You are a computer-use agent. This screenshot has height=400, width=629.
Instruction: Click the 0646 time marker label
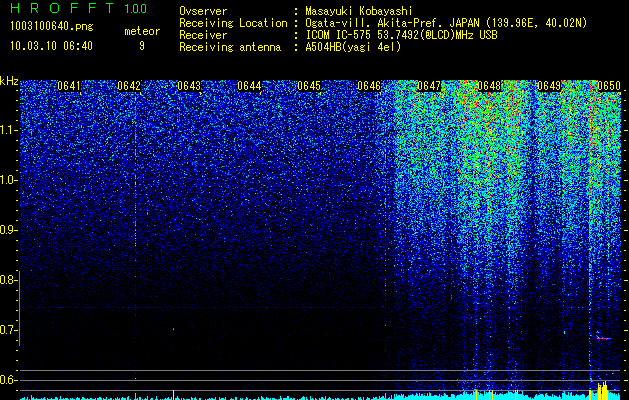point(369,86)
